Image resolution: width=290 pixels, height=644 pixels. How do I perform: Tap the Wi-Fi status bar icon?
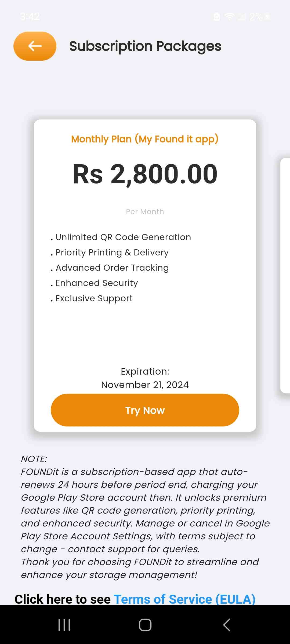[230, 17]
